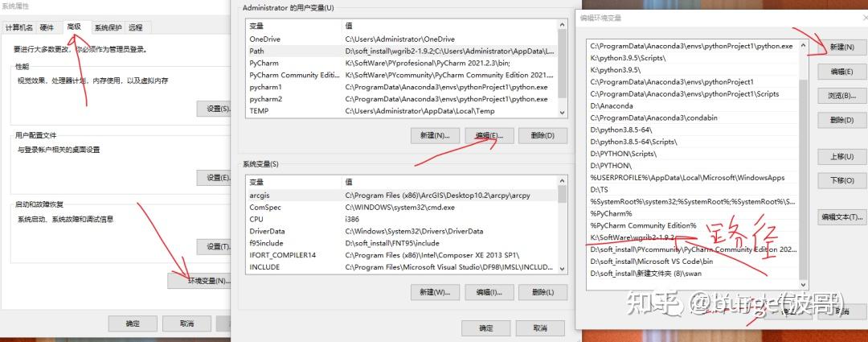Switch to the 高级 tab

74,27
